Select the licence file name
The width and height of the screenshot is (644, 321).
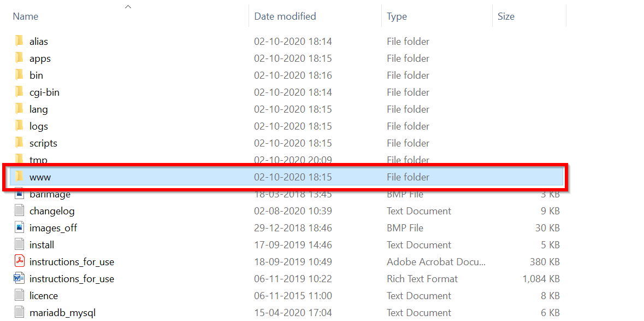point(44,295)
